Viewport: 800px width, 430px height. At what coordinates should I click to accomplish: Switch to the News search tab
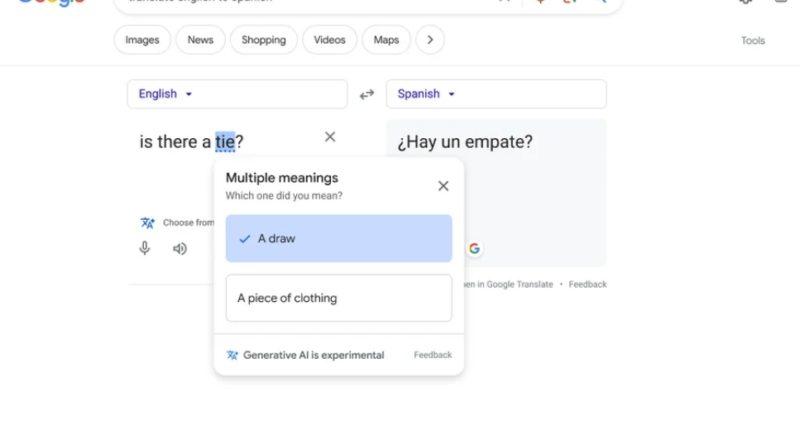point(200,40)
